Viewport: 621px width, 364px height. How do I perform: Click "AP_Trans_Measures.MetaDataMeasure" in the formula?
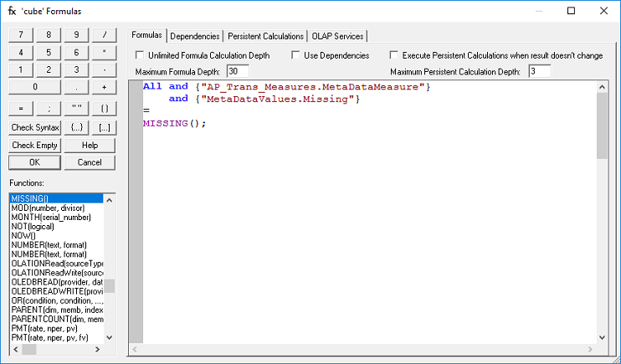click(313, 87)
